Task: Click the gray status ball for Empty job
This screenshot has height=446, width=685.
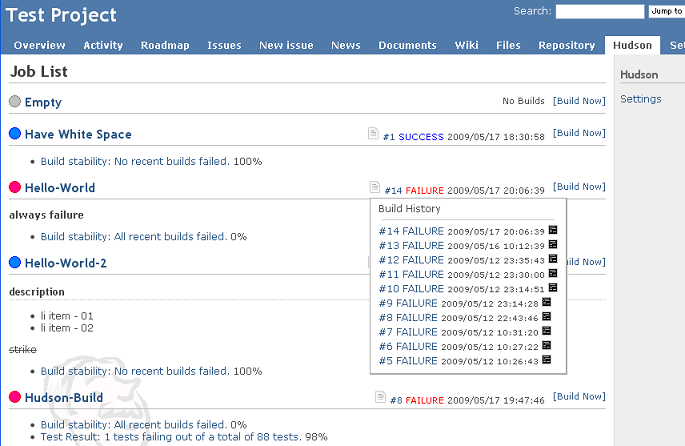Action: coord(15,101)
